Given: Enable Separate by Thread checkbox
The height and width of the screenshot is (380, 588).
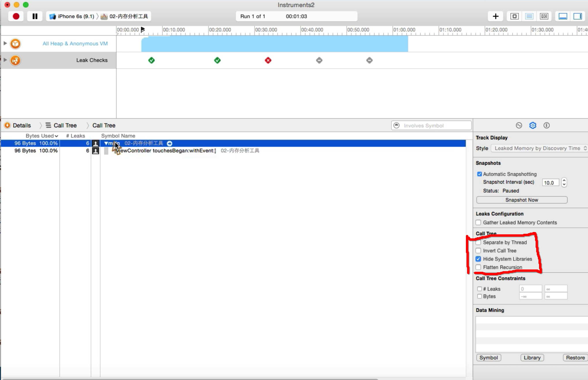Looking at the screenshot, I should (x=478, y=242).
